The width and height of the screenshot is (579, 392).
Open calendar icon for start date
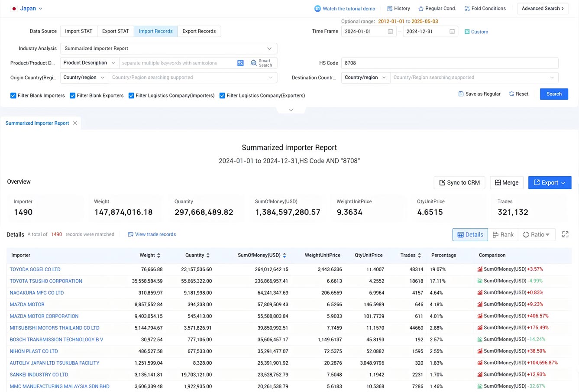390,32
